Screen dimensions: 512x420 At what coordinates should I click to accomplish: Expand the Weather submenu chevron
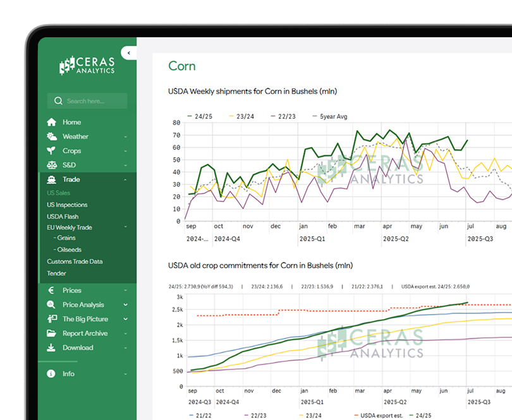pos(125,136)
